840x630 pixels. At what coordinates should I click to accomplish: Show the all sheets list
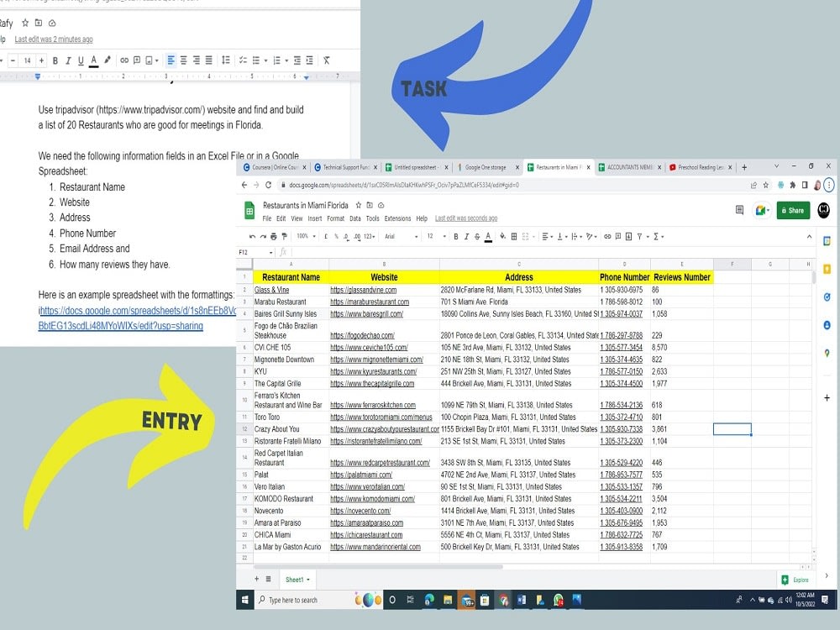(x=269, y=579)
